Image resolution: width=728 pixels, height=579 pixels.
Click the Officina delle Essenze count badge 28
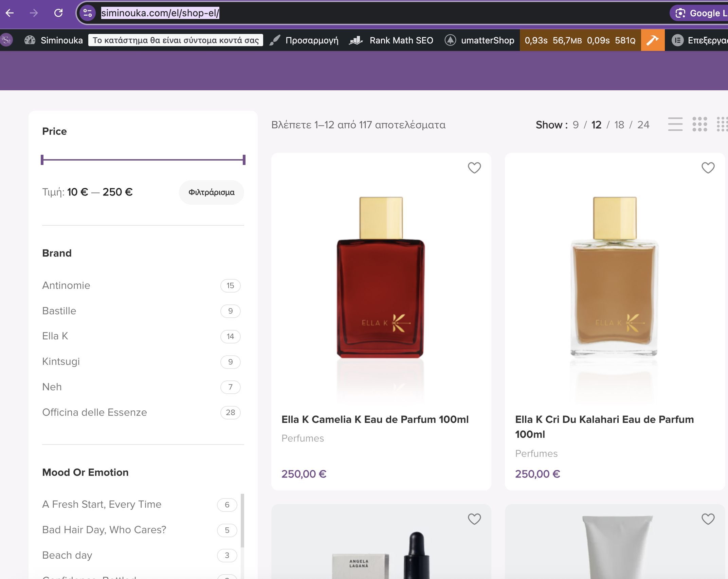coord(230,412)
